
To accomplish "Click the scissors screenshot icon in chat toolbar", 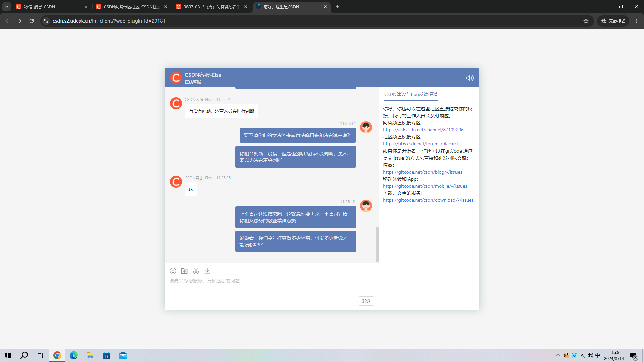I will coord(196,271).
